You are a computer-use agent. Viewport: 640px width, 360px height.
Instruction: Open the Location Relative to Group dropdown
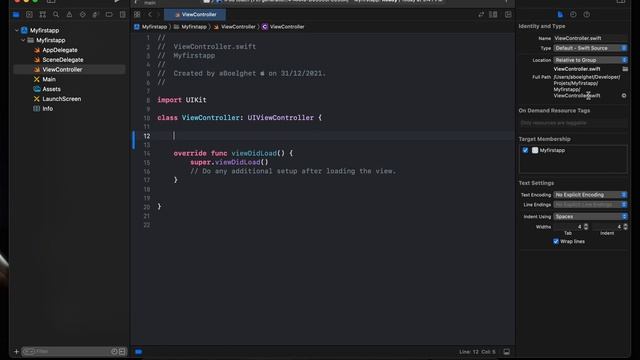point(590,60)
